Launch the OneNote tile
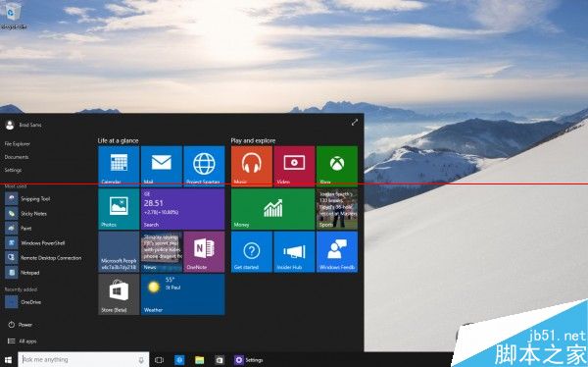The image size is (588, 367). tap(204, 251)
